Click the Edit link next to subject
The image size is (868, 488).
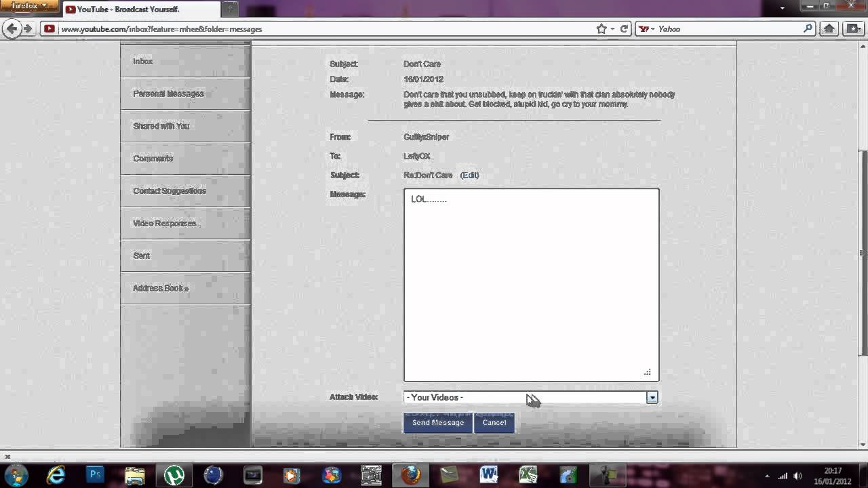coord(469,175)
